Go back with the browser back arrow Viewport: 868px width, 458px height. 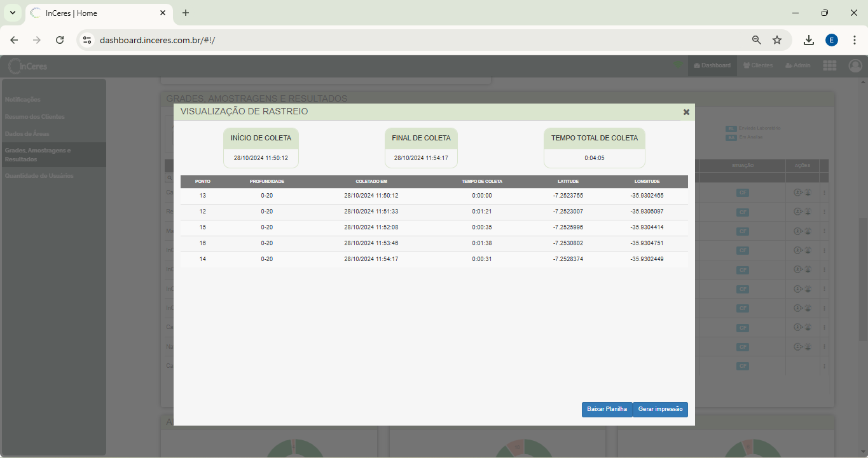[x=14, y=40]
